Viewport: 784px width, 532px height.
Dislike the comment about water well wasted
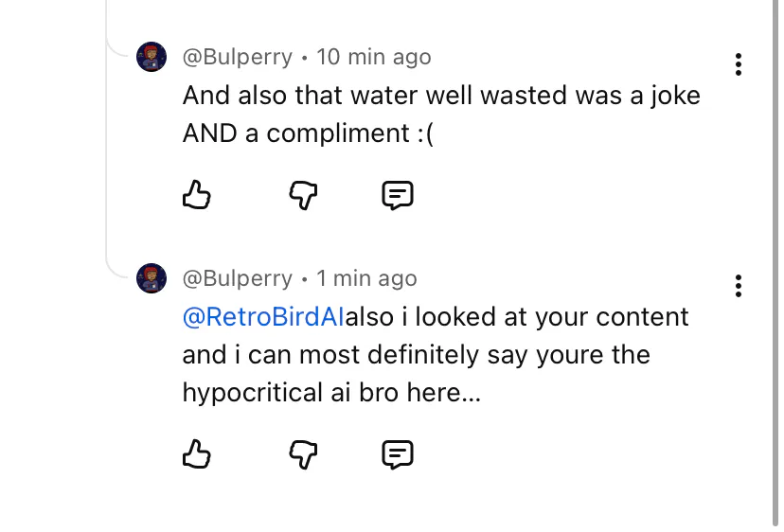coord(302,196)
